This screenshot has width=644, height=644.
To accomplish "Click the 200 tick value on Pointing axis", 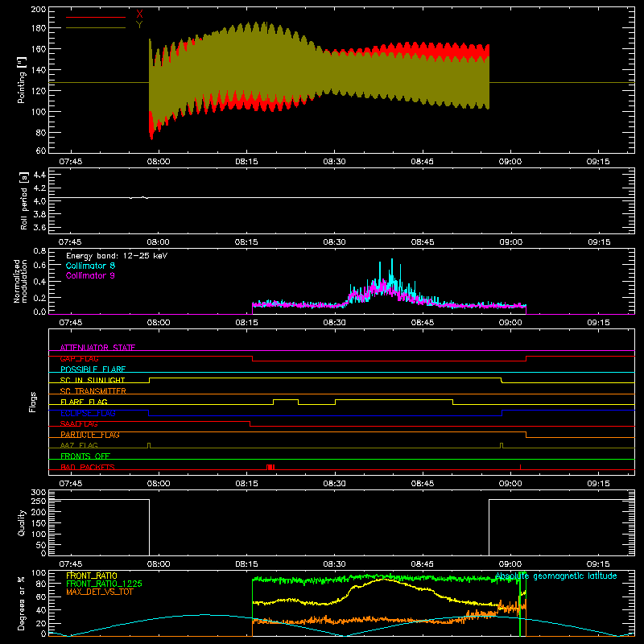I will (x=39, y=9).
